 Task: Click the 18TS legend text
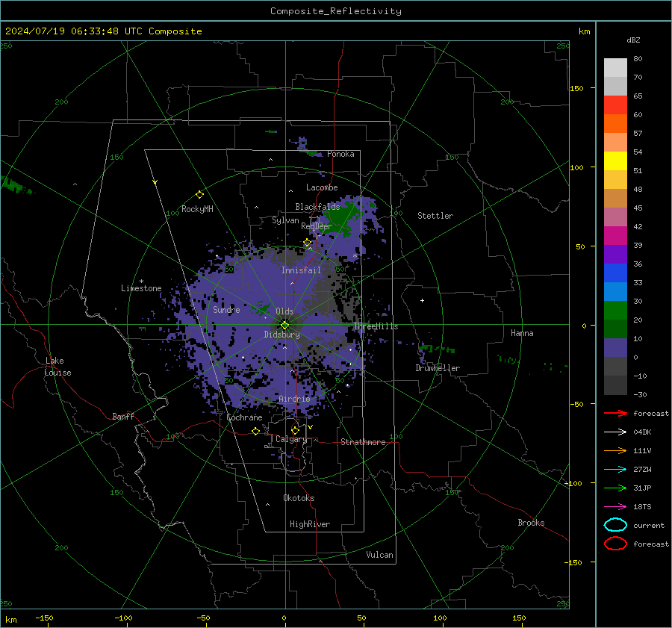pyautogui.click(x=642, y=506)
